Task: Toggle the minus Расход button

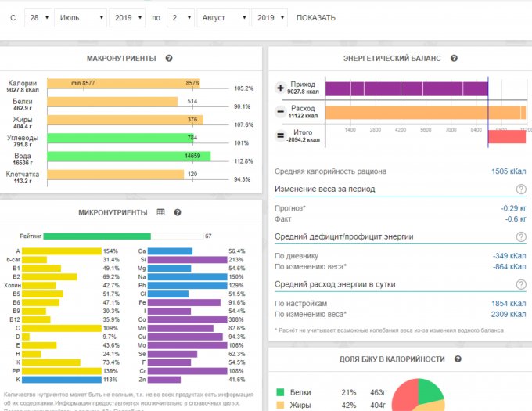Action: 281,113
